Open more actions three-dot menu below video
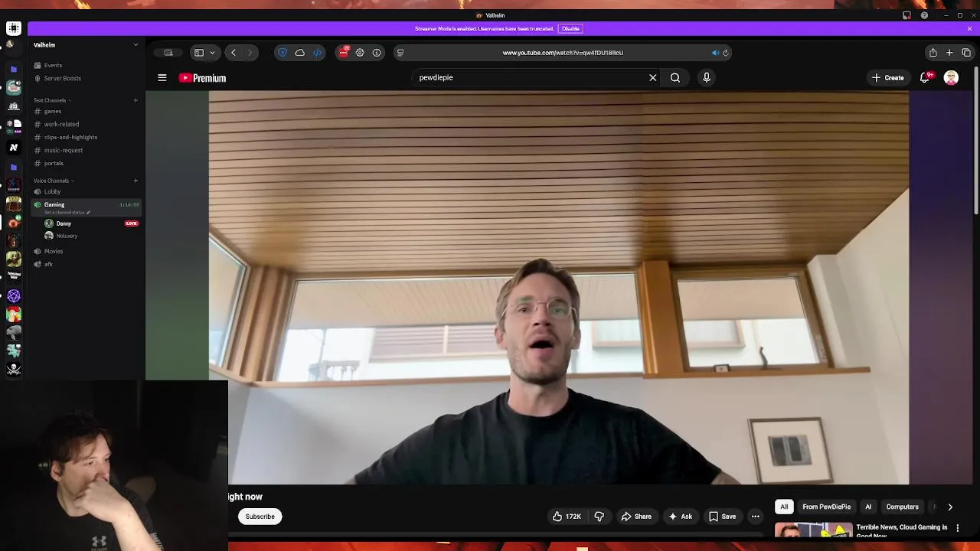Viewport: 980px width, 551px height. pos(755,517)
